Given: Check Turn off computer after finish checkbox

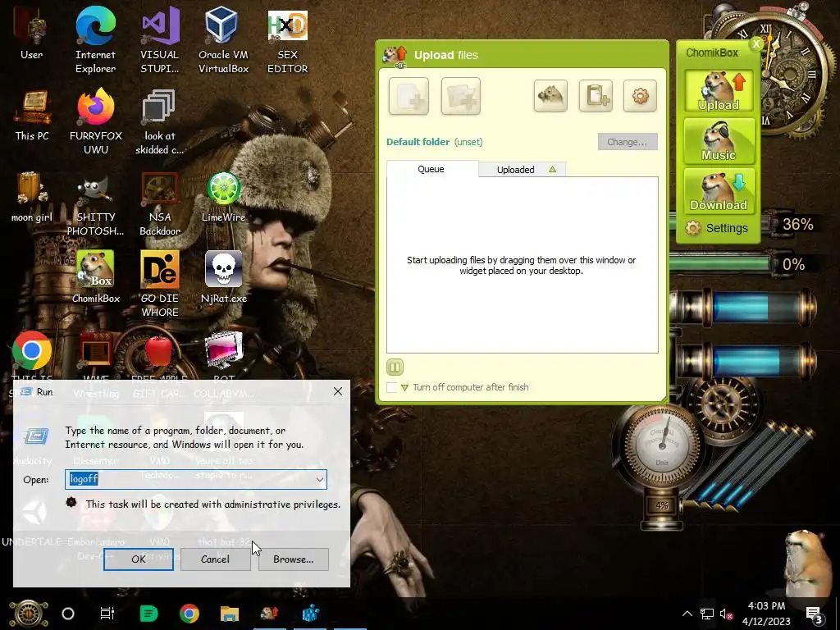Looking at the screenshot, I should (392, 387).
